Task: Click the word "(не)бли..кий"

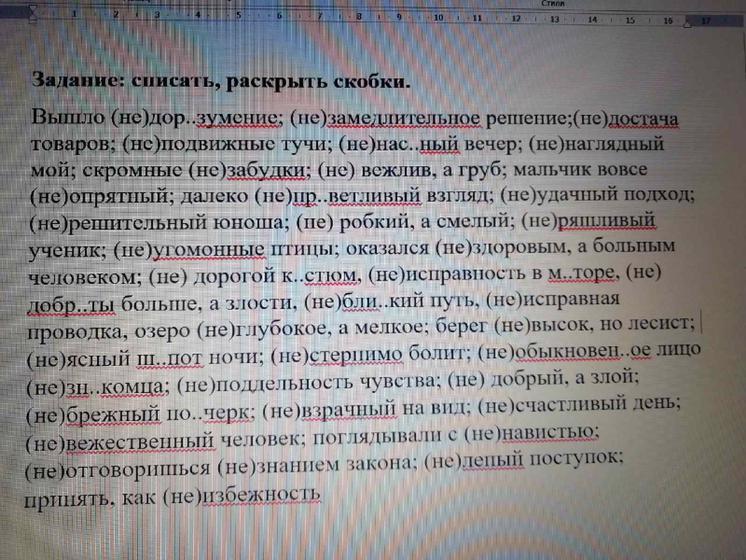Action: pos(363,302)
